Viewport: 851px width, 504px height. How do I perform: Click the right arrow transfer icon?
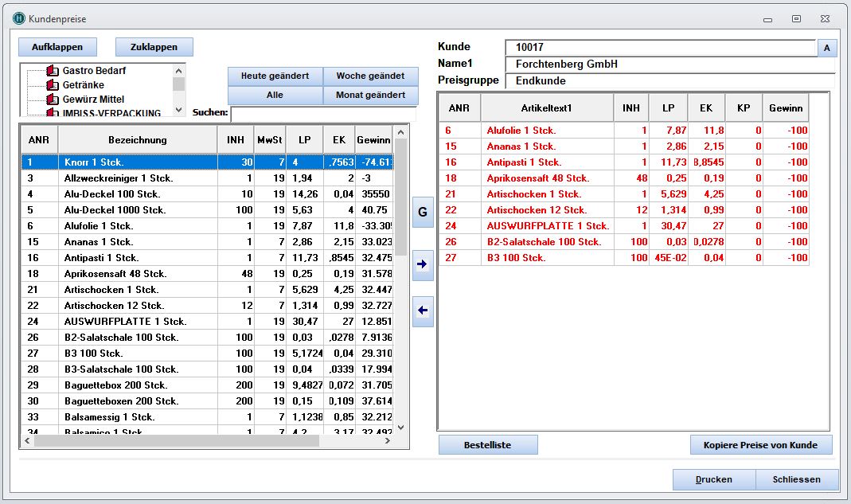pyautogui.click(x=423, y=265)
